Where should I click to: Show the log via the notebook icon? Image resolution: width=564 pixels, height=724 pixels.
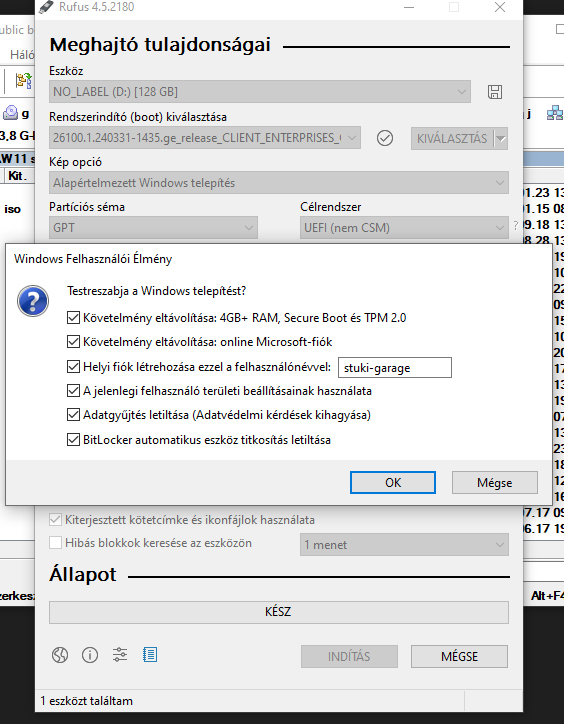coord(150,655)
